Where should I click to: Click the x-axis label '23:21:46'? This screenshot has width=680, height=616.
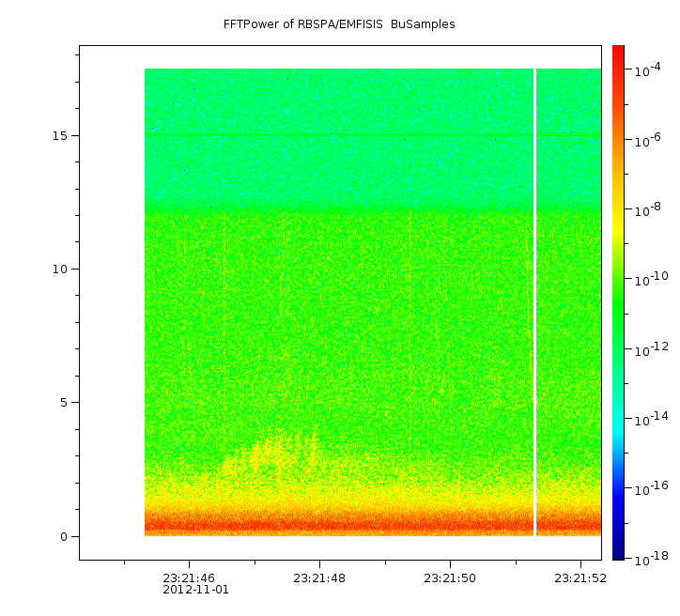[x=189, y=577]
